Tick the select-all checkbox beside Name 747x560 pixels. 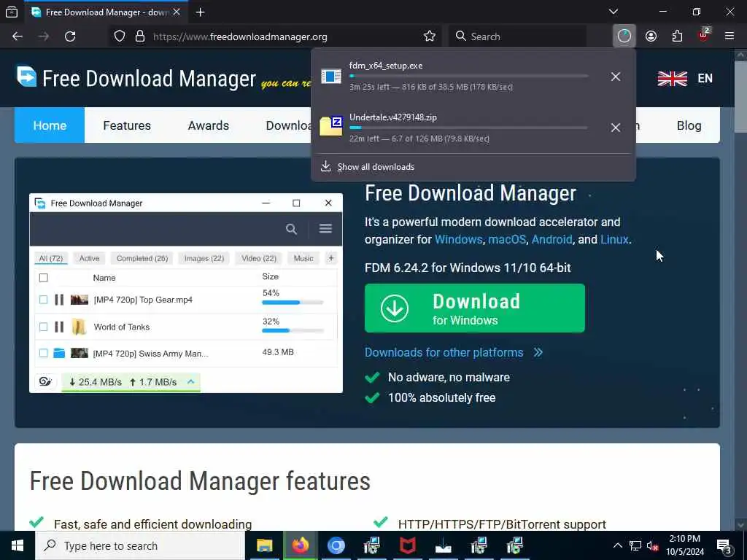pos(43,278)
